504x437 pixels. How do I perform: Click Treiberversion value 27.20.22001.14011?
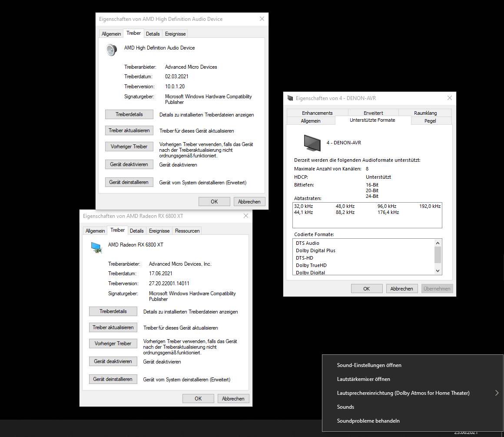click(x=169, y=284)
